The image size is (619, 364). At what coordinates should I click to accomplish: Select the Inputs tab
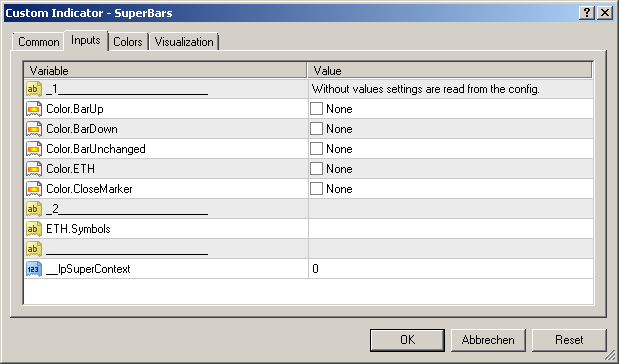coord(86,40)
